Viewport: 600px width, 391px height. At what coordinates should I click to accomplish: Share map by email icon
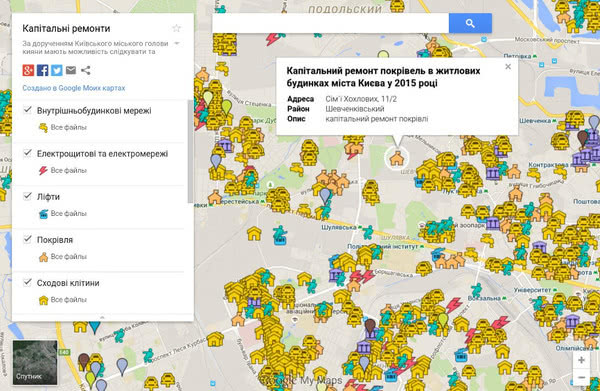[x=71, y=70]
